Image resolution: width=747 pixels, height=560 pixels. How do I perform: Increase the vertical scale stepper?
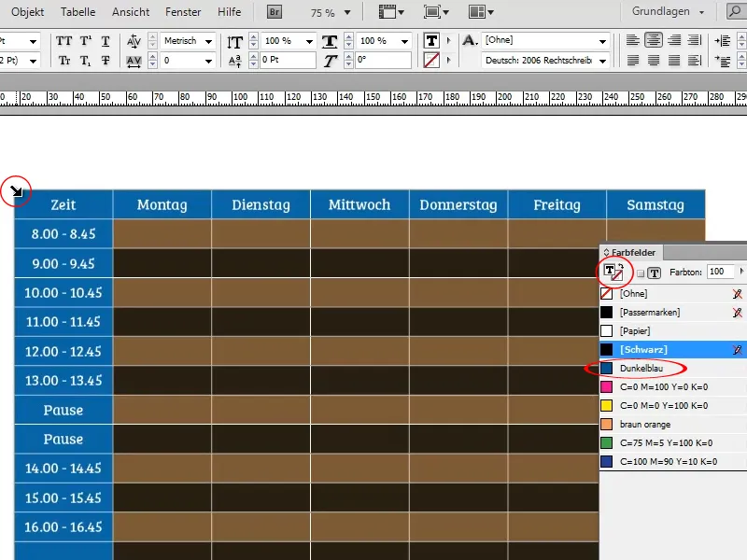pyautogui.click(x=253, y=36)
